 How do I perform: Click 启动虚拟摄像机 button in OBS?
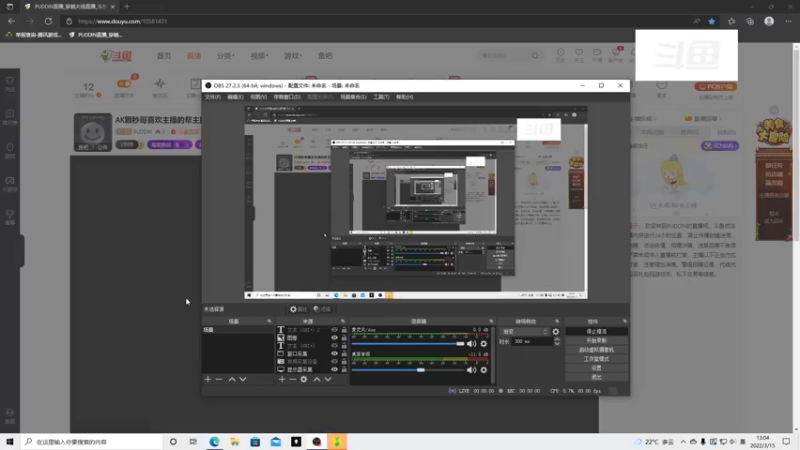[x=596, y=350]
